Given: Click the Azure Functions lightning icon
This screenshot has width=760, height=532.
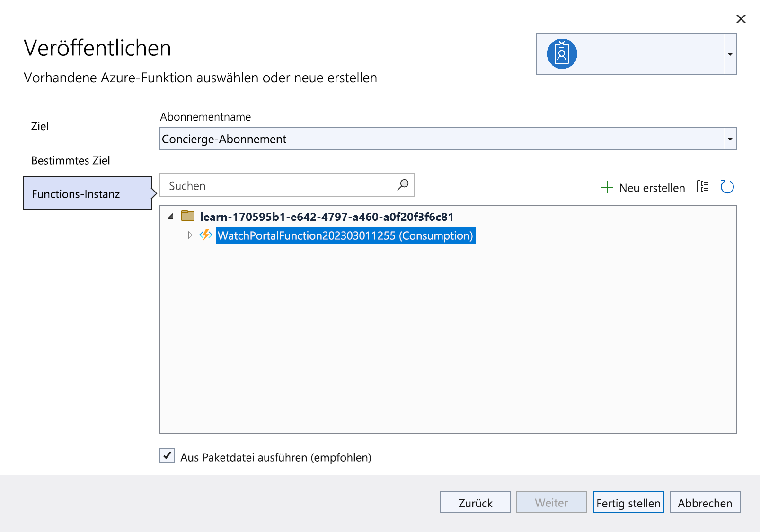Looking at the screenshot, I should pyautogui.click(x=205, y=235).
